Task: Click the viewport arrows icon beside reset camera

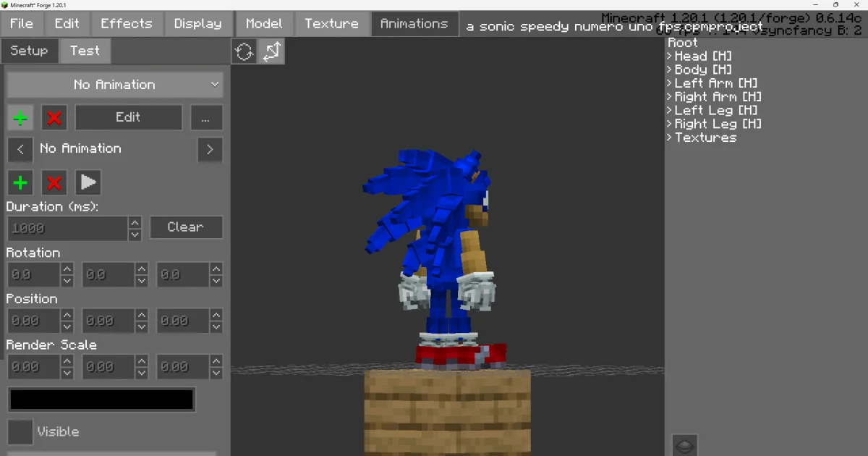Action: pyautogui.click(x=272, y=51)
